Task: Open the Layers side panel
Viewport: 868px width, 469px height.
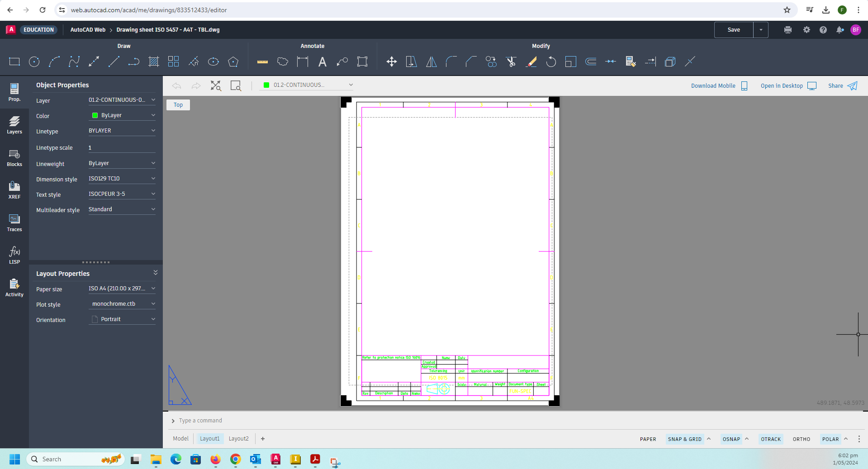Action: pos(14,125)
